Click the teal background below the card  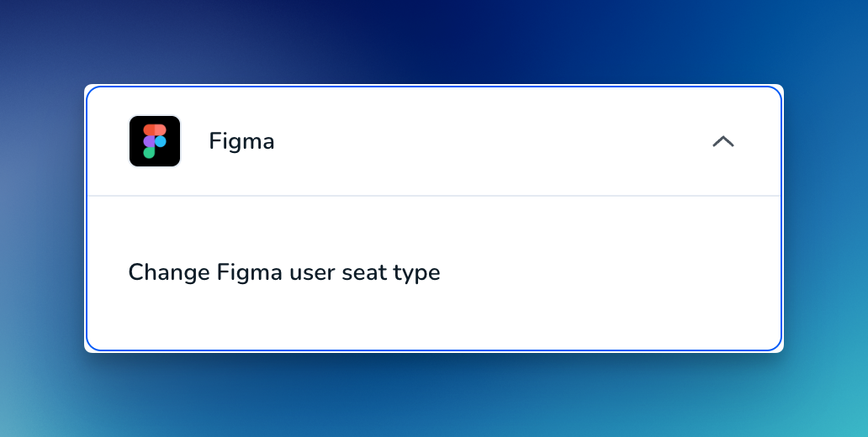[434, 396]
